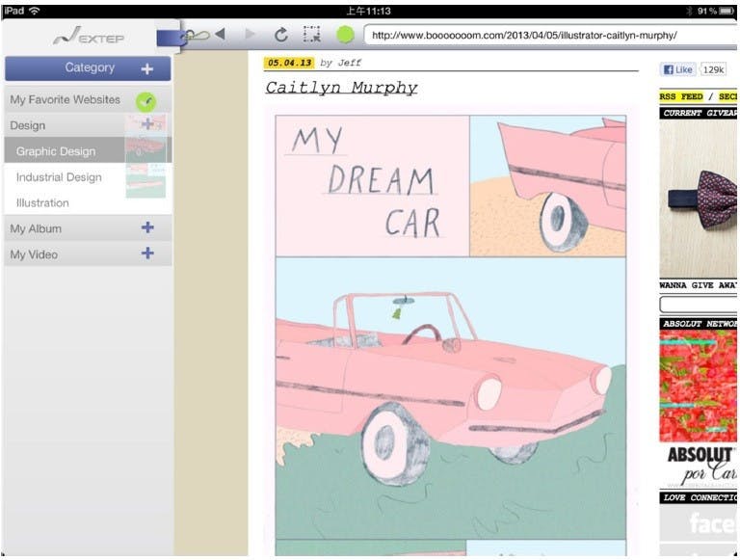This screenshot has width=740, height=560.
Task: Click the Graphic Design row thumbnail preview
Action: click(145, 150)
